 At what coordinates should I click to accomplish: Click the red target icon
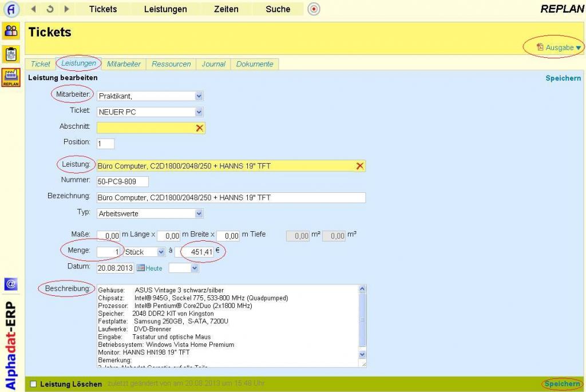tap(314, 9)
